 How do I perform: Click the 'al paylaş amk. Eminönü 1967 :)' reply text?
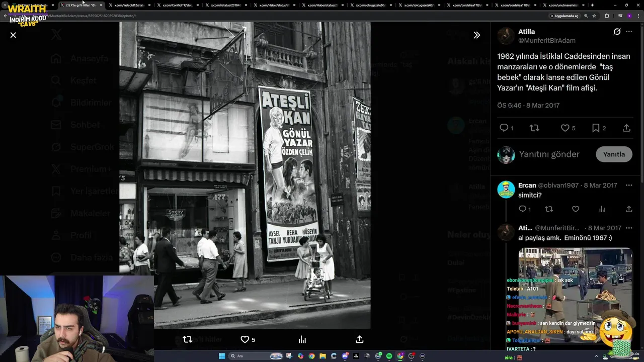click(565, 238)
